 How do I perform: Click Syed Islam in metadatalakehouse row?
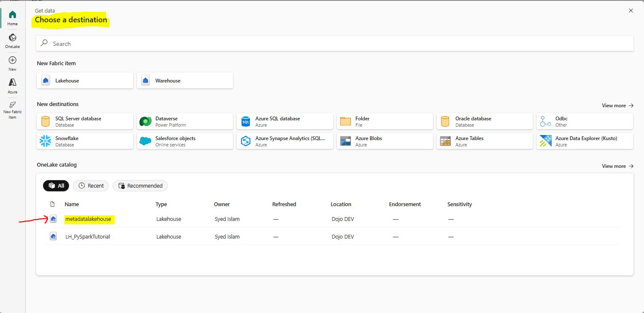coord(227,219)
